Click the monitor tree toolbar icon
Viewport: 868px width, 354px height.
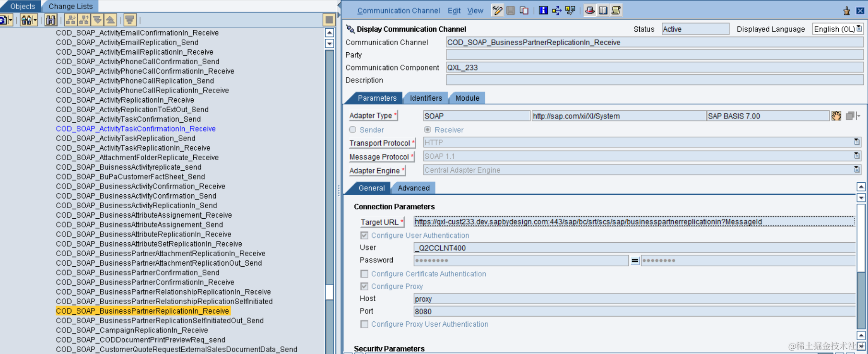[x=570, y=10]
